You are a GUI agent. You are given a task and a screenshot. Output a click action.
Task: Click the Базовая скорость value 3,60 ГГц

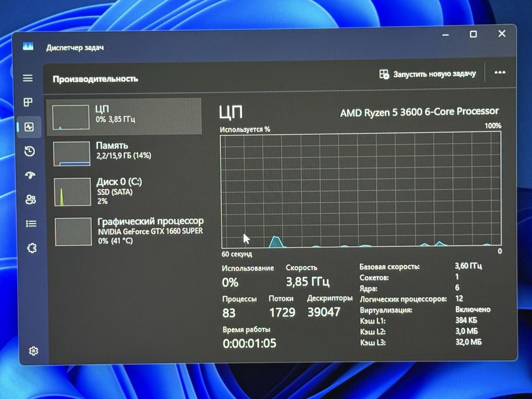click(468, 266)
